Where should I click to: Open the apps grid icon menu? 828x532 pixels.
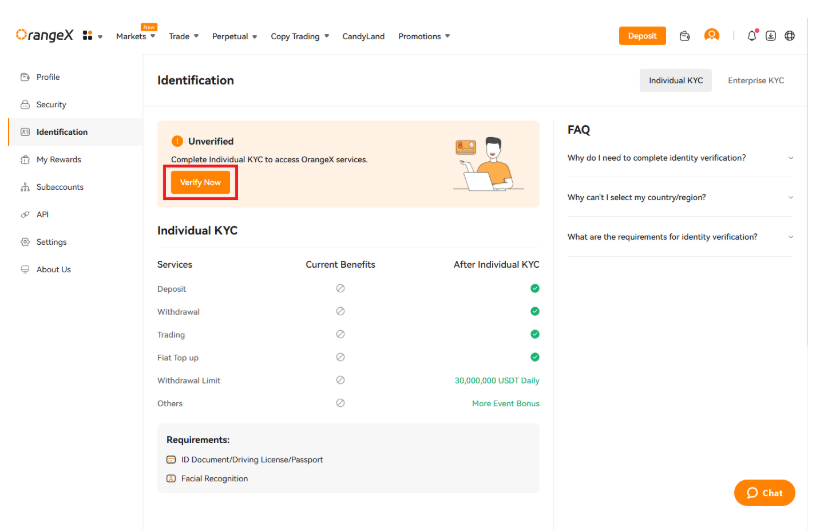(x=89, y=36)
